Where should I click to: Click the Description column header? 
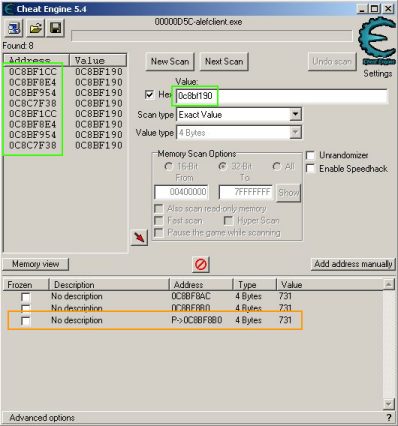109,285
